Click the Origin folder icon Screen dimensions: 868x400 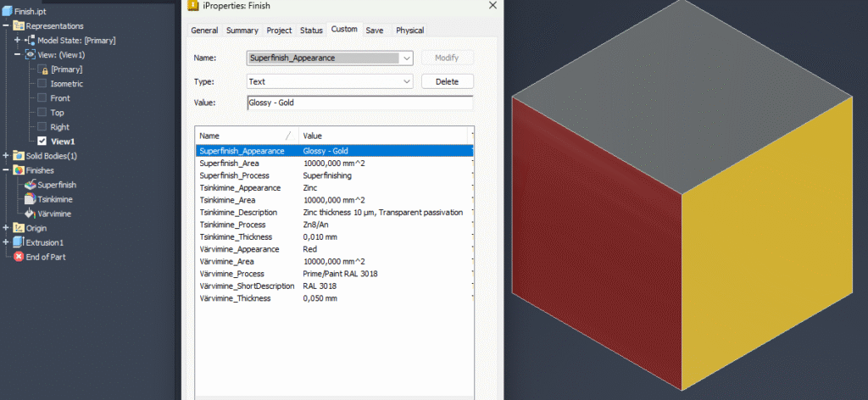[19, 228]
